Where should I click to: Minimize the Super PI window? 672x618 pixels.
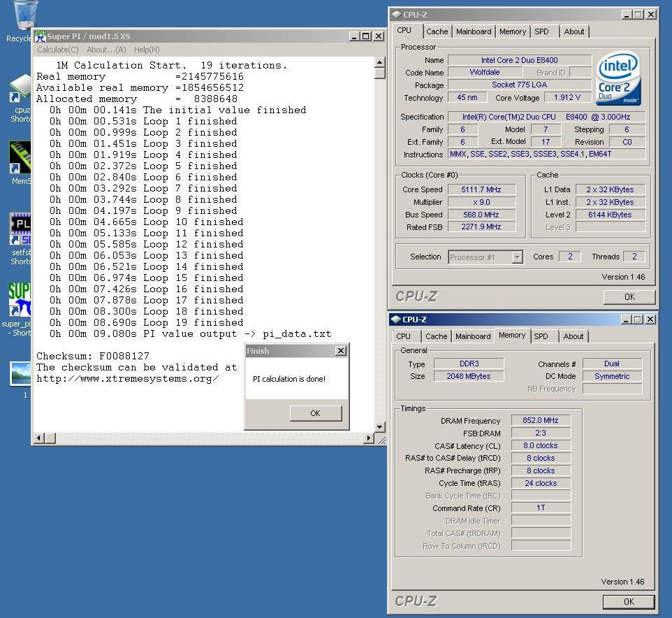(x=354, y=36)
